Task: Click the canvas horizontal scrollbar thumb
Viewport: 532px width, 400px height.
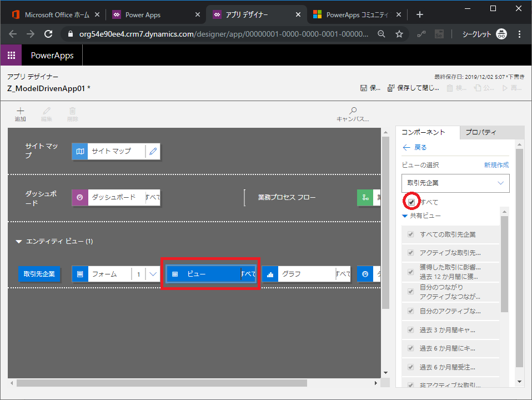Action: click(162, 383)
